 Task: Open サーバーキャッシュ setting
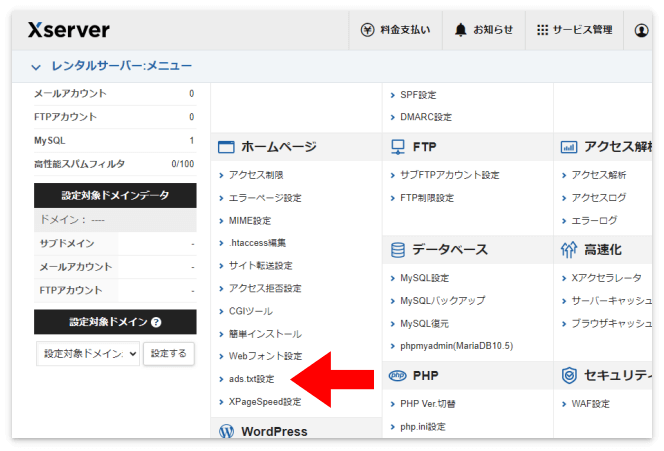pos(611,301)
